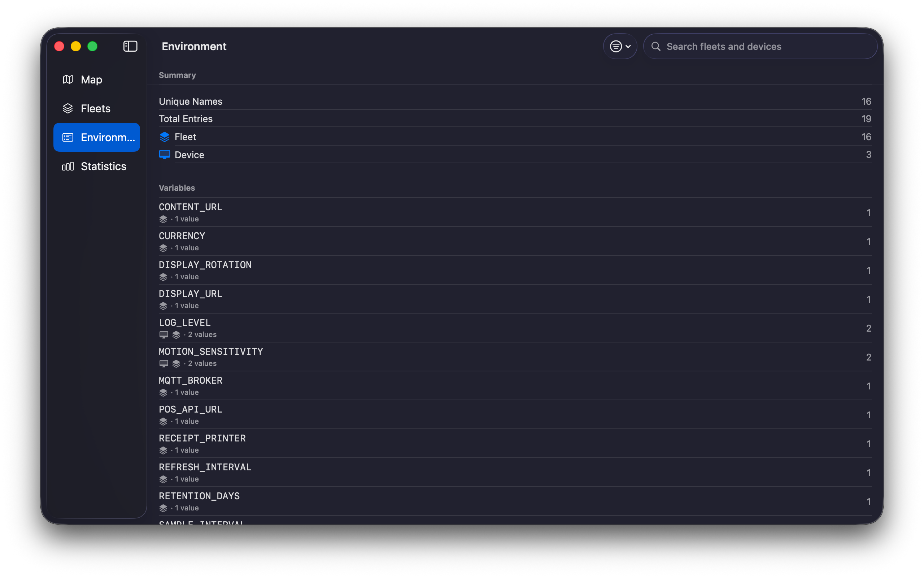
Task: Minimize the window with yellow button
Action: (75, 46)
